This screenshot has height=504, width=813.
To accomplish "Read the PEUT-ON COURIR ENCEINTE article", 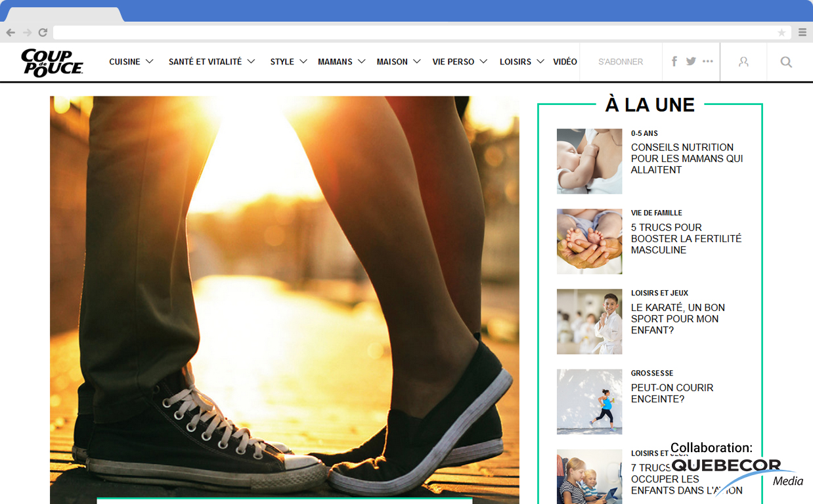I will 671,393.
